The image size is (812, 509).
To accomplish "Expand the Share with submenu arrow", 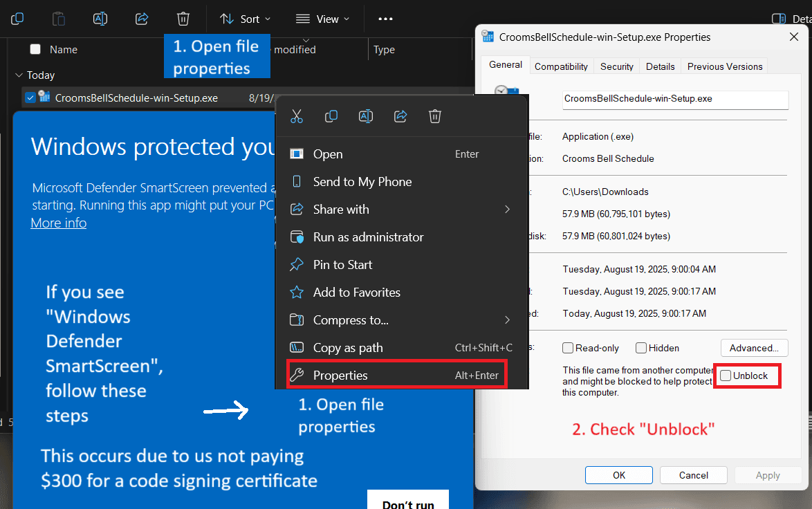I will coord(507,209).
